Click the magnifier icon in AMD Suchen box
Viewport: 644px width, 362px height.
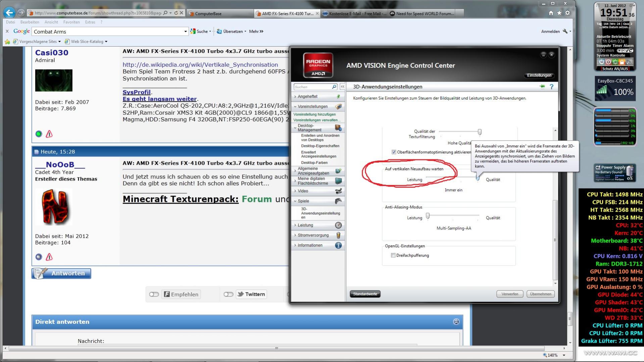[334, 87]
